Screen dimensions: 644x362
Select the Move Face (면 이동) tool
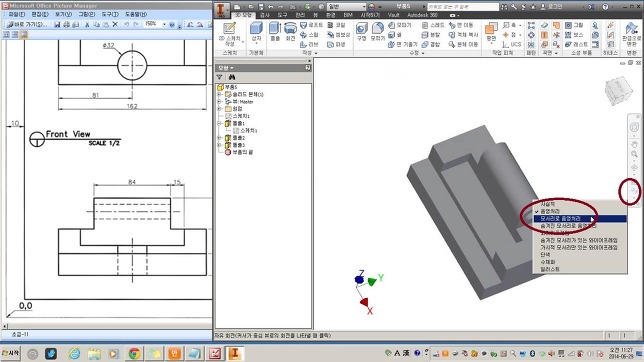[461, 25]
